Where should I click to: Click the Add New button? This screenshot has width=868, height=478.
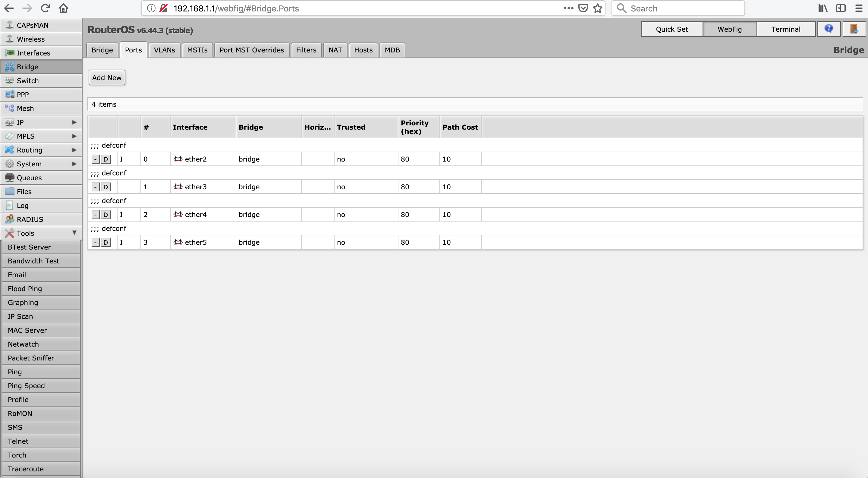pyautogui.click(x=107, y=77)
